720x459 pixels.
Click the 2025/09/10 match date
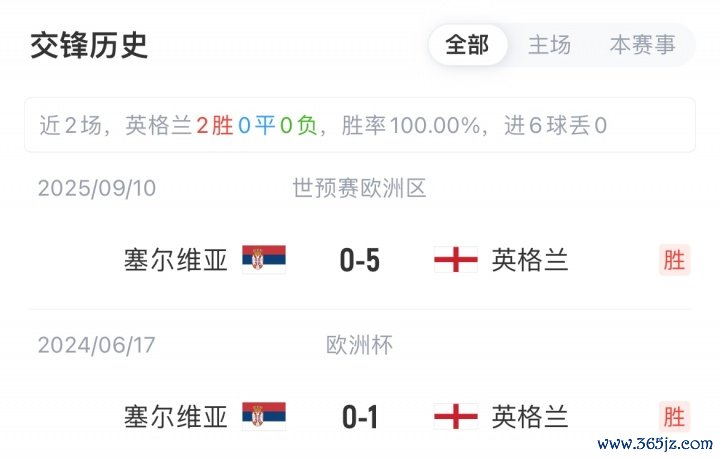point(97,188)
